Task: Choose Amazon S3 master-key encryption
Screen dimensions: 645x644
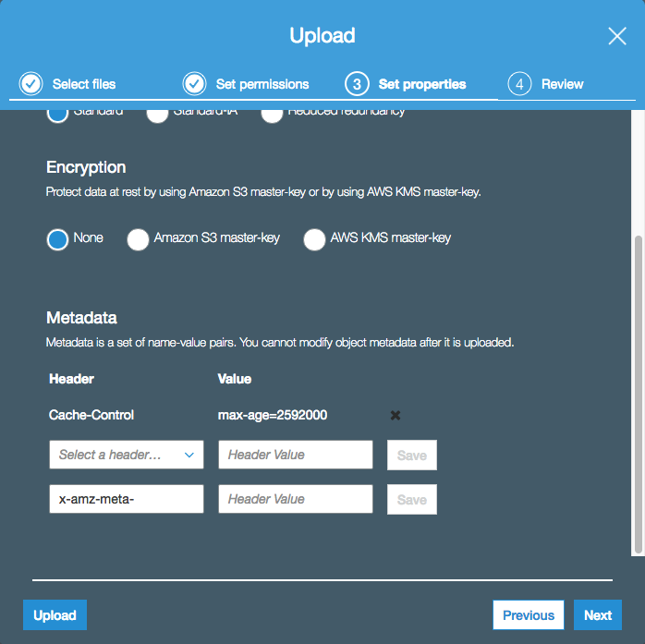Action: coord(138,239)
